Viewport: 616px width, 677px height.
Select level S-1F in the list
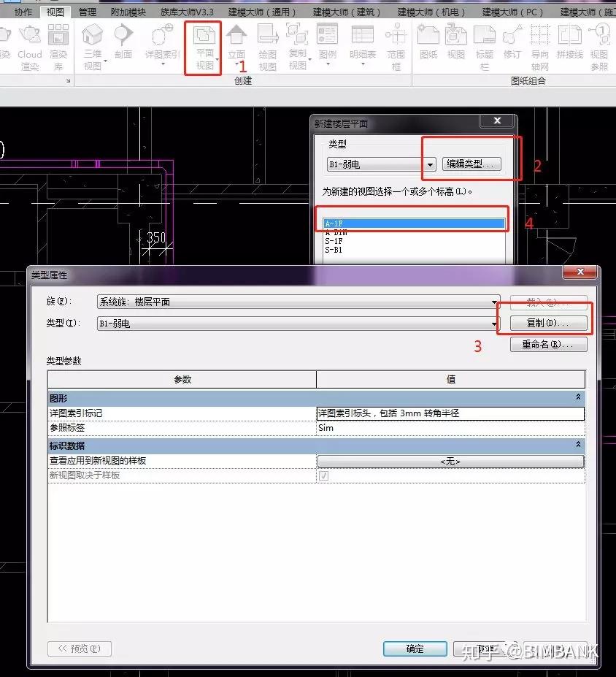coord(414,241)
